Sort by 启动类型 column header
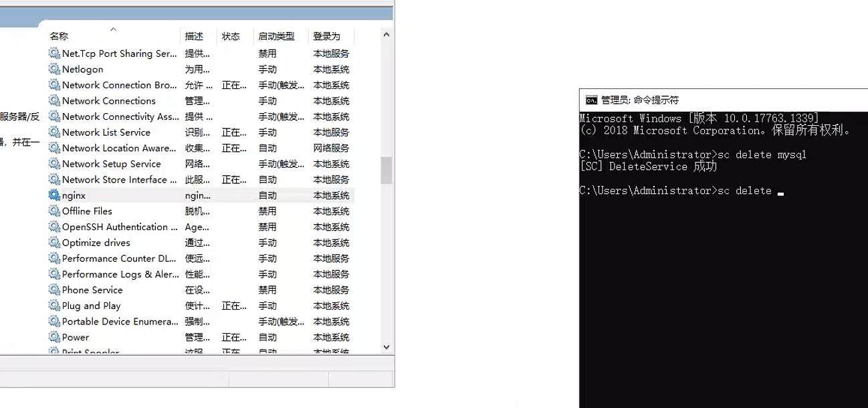Image resolution: width=868 pixels, height=408 pixels. (x=276, y=36)
